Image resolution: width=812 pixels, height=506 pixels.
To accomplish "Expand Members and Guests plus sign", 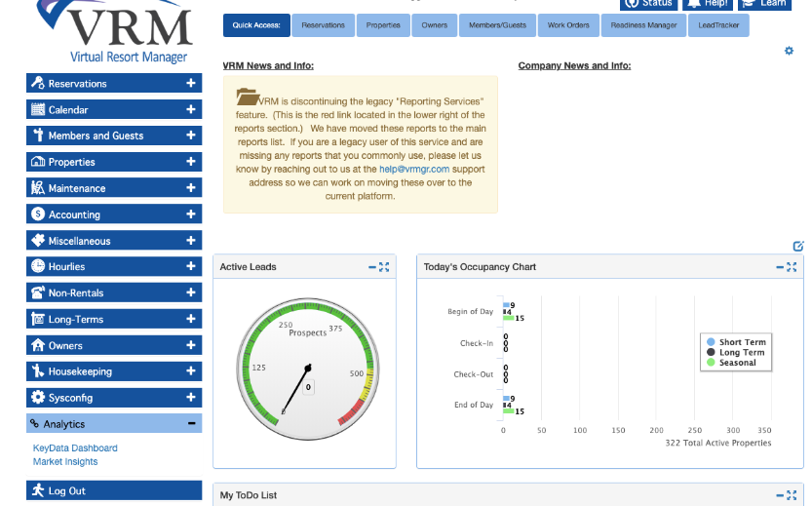I will click(191, 136).
